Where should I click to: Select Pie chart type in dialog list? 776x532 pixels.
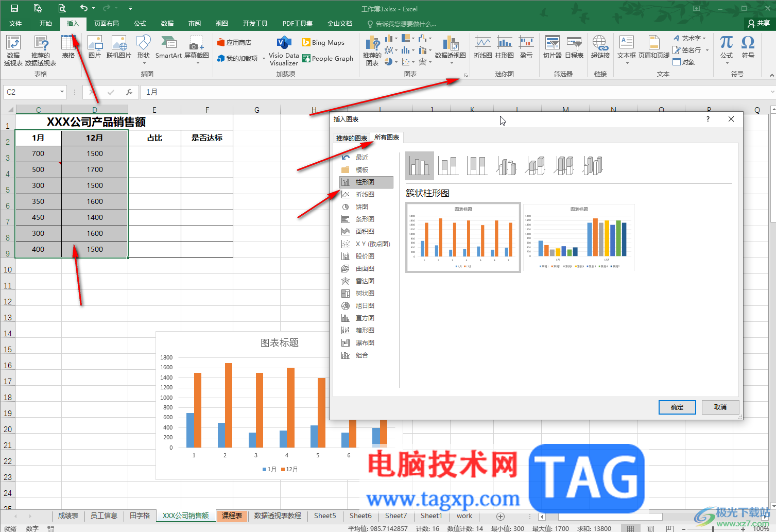(x=366, y=207)
